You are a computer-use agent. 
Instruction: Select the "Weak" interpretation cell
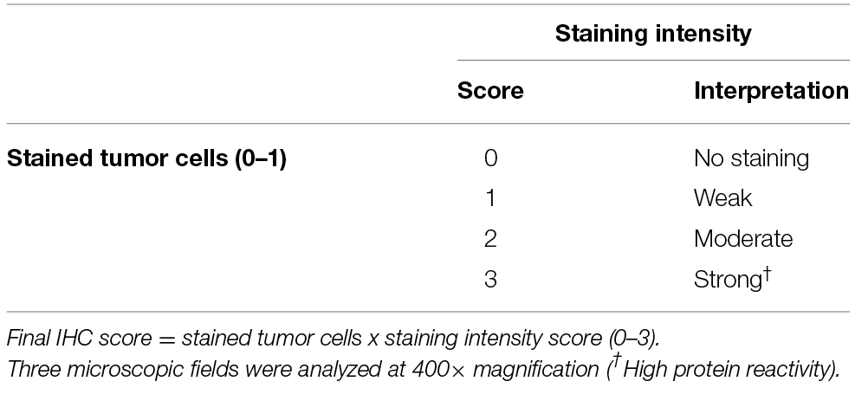pyautogui.click(x=722, y=198)
